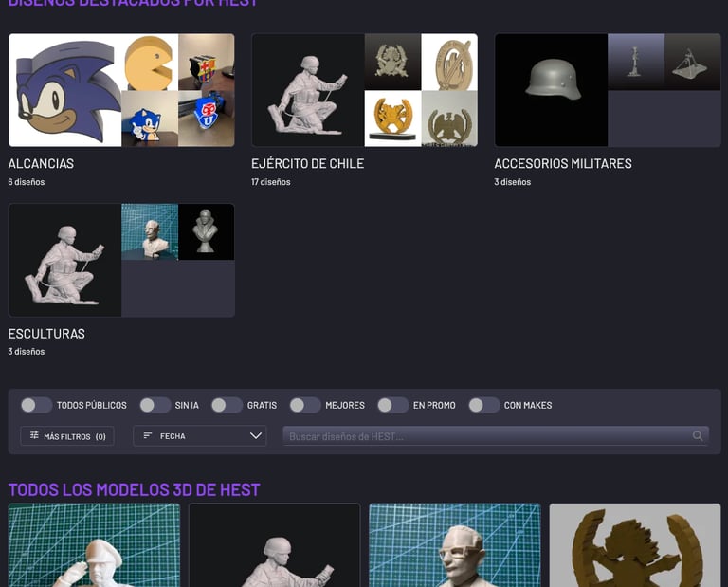
Task: Click the sort icon beside Fecha
Action: (148, 435)
